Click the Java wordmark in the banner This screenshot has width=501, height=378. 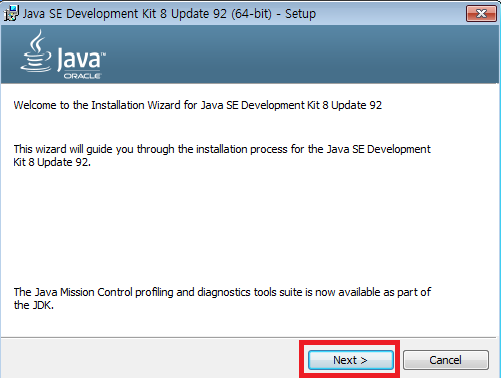tap(81, 59)
